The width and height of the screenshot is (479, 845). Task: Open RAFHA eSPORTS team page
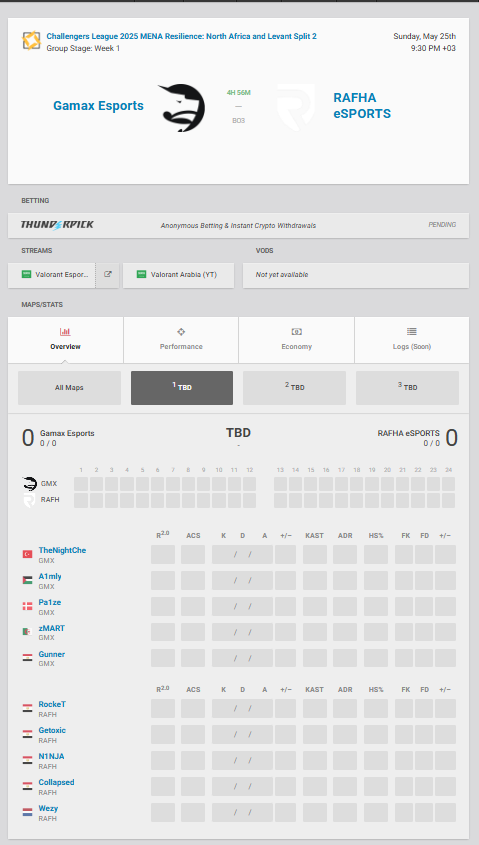point(362,106)
